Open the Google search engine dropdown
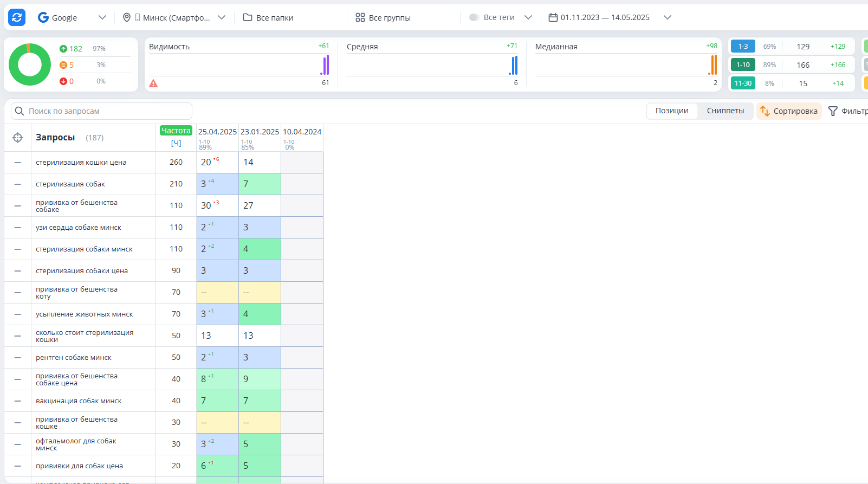 pyautogui.click(x=72, y=17)
